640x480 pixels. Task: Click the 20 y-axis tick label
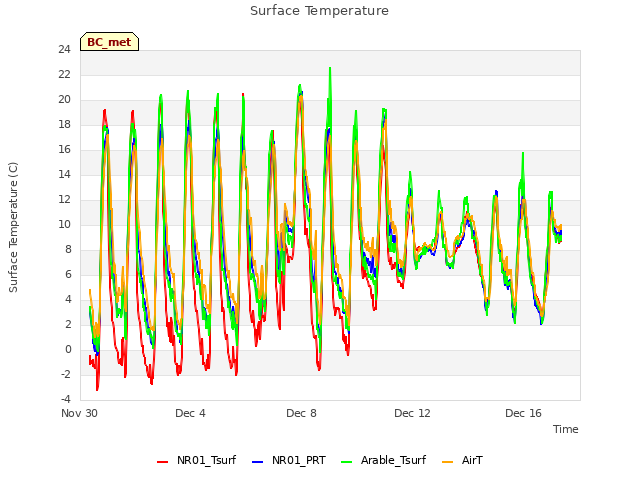tap(64, 100)
